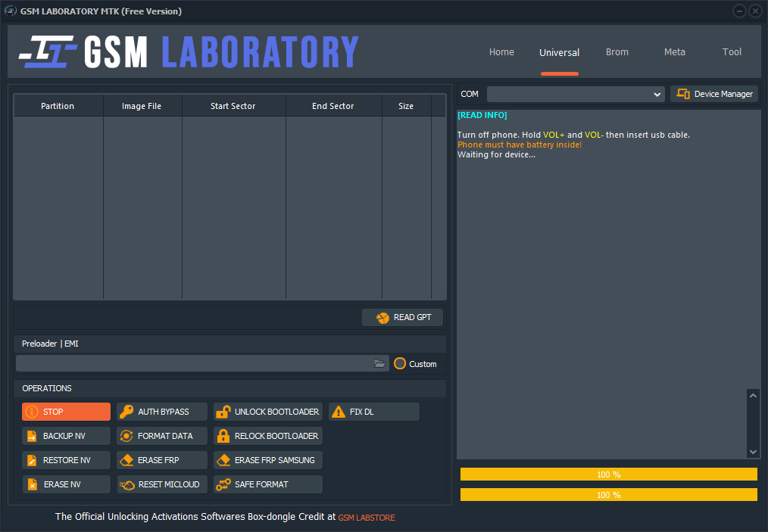Click the RESET MICLOUD cloud icon
The width and height of the screenshot is (768, 532).
[126, 484]
